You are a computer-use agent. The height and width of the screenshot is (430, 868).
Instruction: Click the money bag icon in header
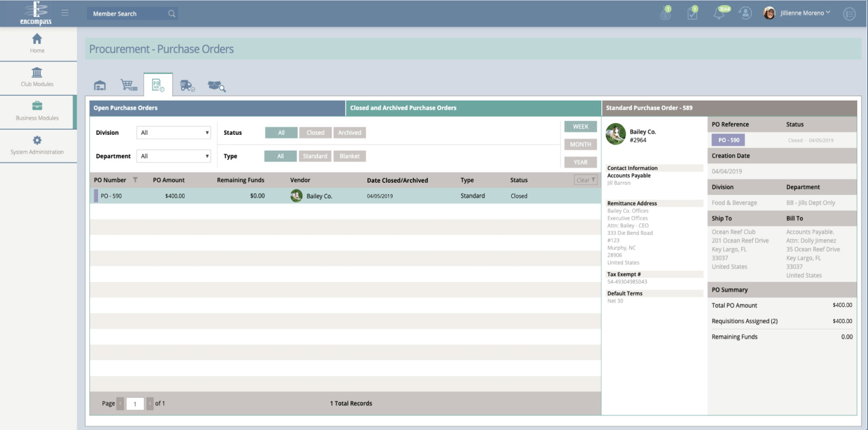click(665, 14)
